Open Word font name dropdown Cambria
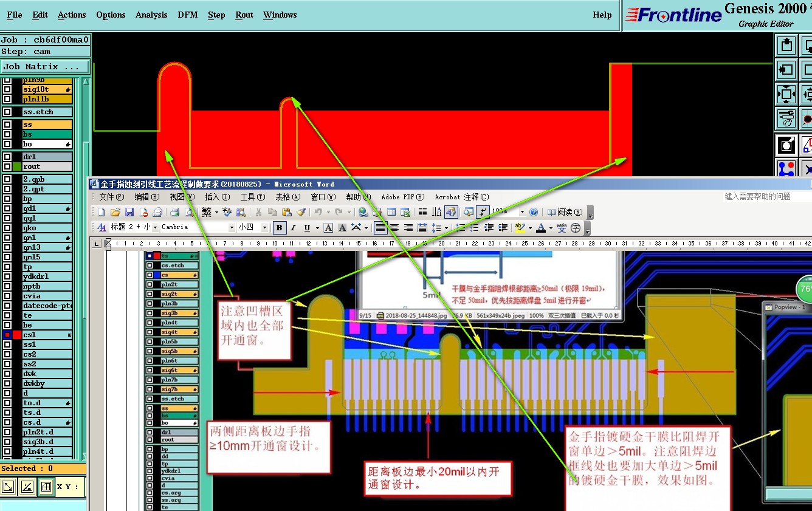The image size is (812, 511). (232, 228)
